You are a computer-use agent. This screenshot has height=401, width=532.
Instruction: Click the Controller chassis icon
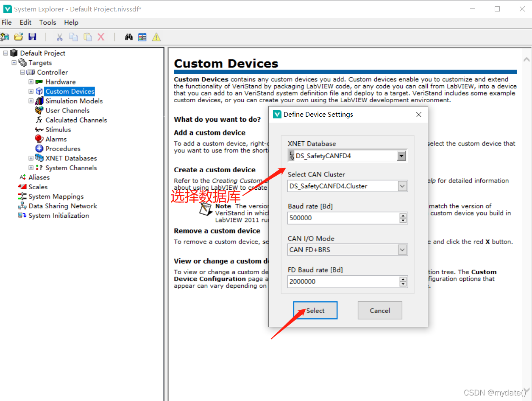tap(31, 72)
